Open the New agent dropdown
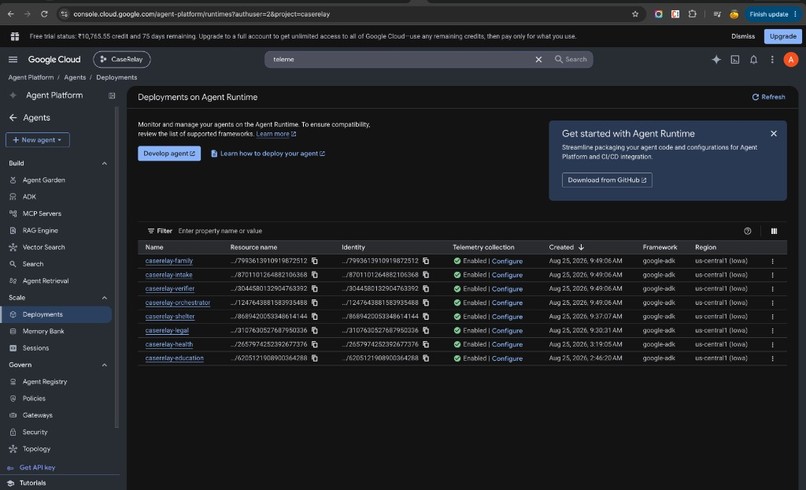Screen dimensions: 806x490 point(38,140)
